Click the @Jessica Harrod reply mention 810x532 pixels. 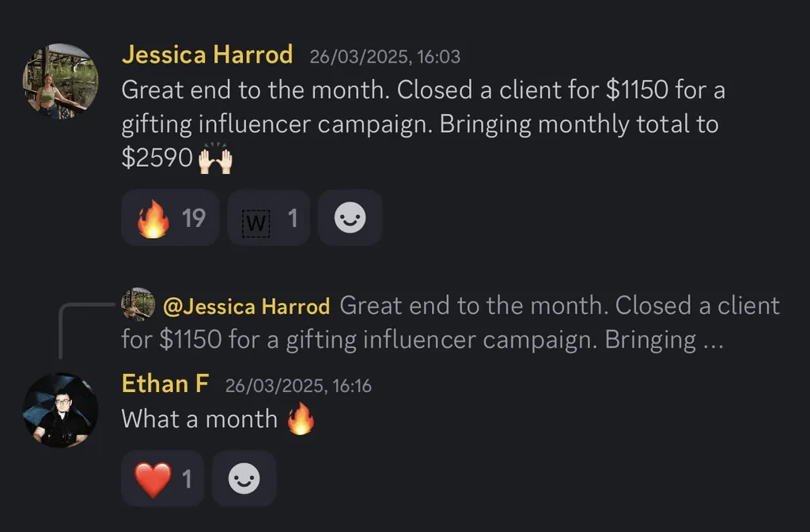click(x=247, y=307)
